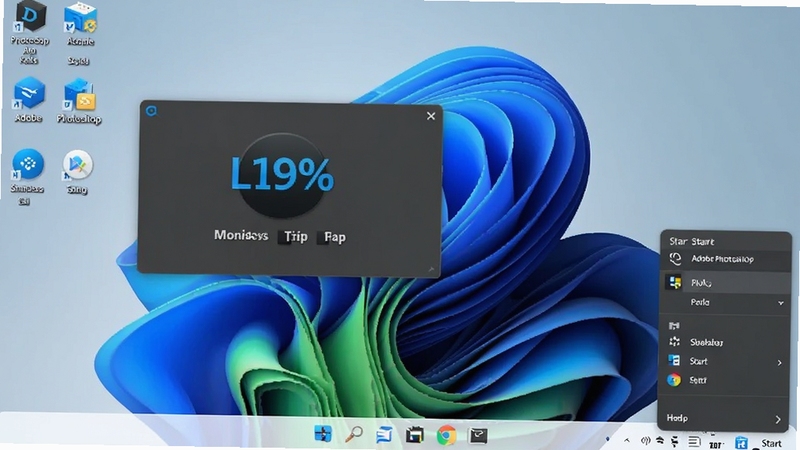Click the tray icon right of Wi-Fi
The image size is (800, 450).
[x=674, y=441]
